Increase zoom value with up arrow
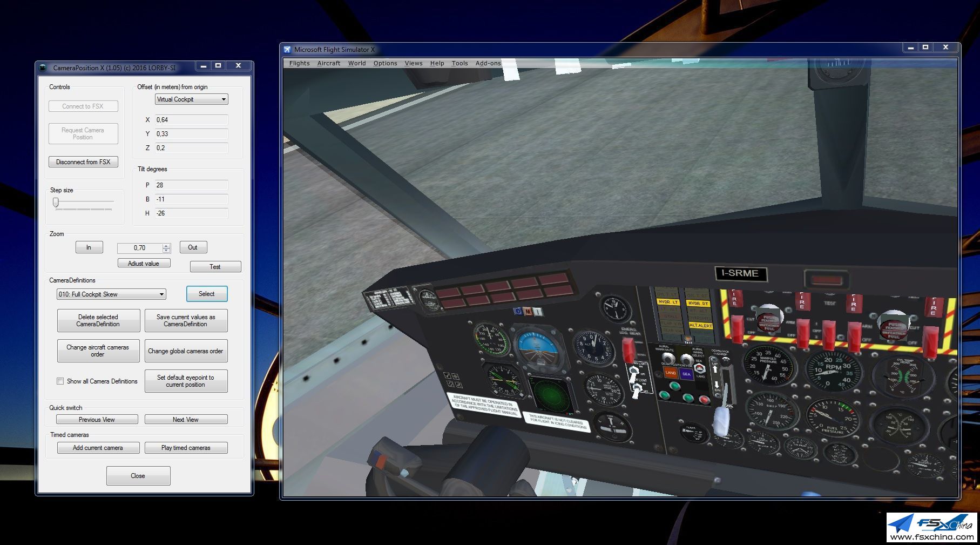 (x=166, y=246)
